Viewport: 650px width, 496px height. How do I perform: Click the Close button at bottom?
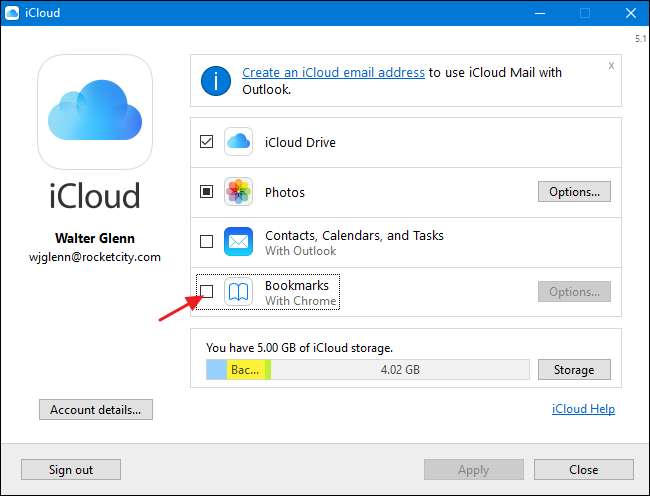pyautogui.click(x=584, y=469)
